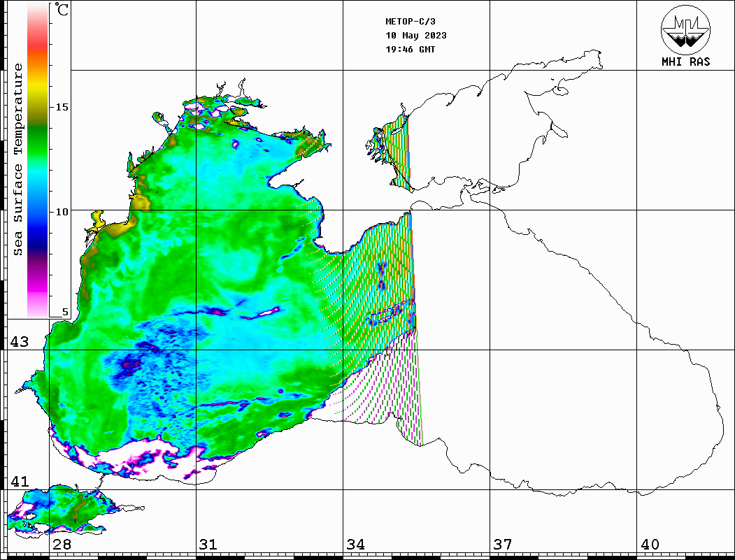Click the latitude label '43'
Screen dimensions: 735x560
click(x=19, y=342)
